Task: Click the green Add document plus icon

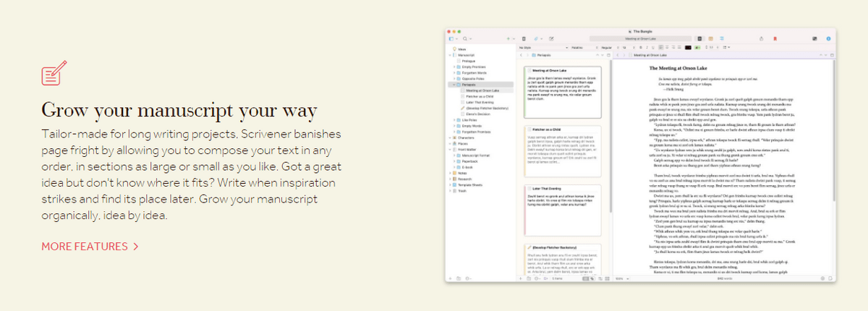Action: pos(509,38)
